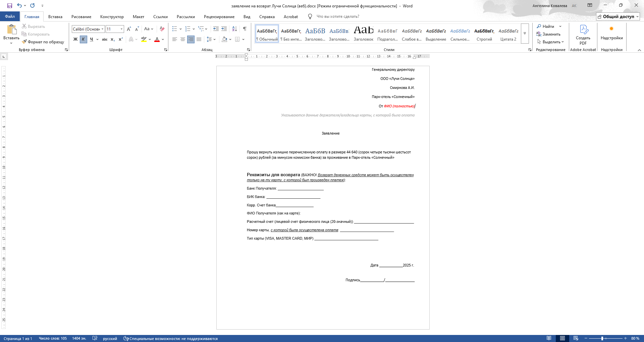The image size is (644, 342).
Task: Click the 80 % zoom level indicator
Action: (635, 338)
